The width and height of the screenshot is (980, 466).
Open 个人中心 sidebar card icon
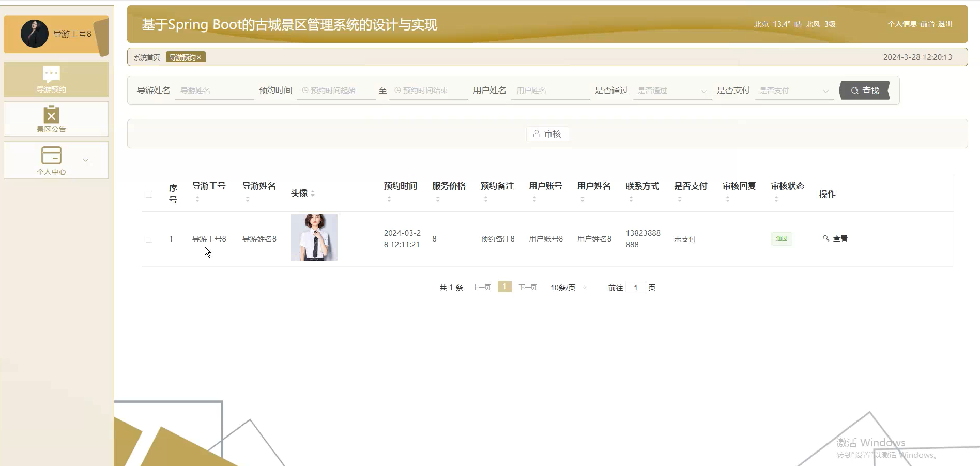51,155
